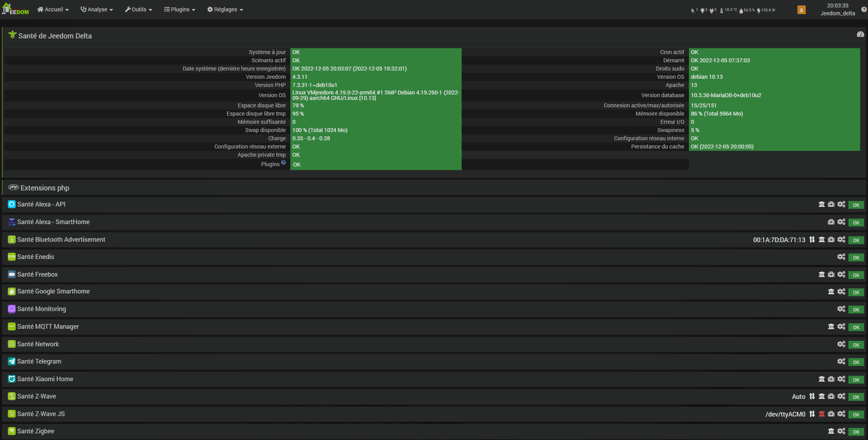The height and width of the screenshot is (440, 868).
Task: Click the thermometer temperature summary
Action: click(728, 10)
